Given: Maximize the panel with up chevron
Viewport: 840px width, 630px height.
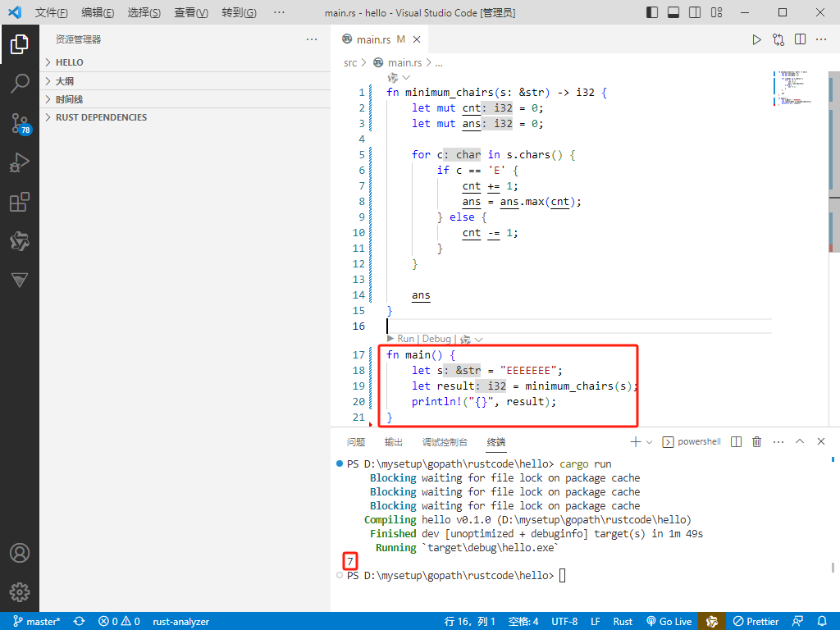Looking at the screenshot, I should click(800, 441).
